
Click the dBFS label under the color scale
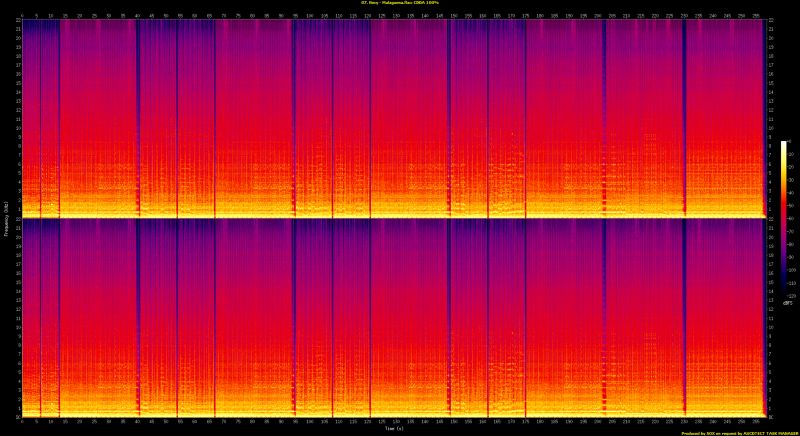pos(786,304)
